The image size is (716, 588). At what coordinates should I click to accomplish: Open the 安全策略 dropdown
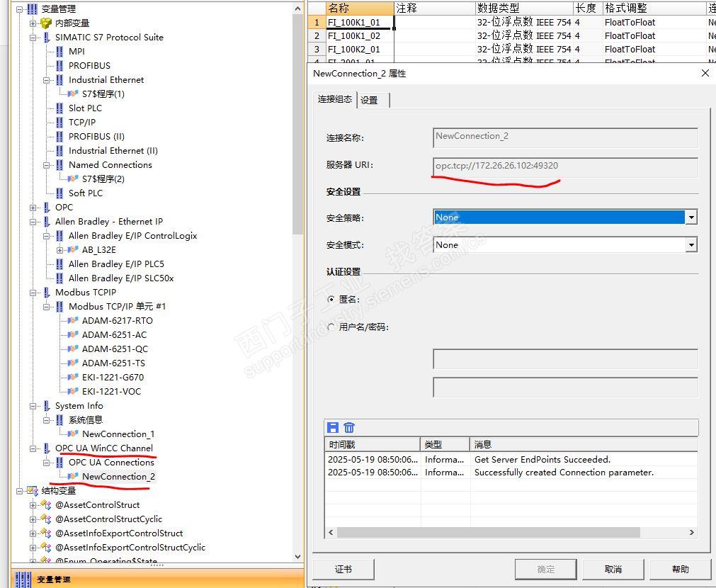(691, 217)
